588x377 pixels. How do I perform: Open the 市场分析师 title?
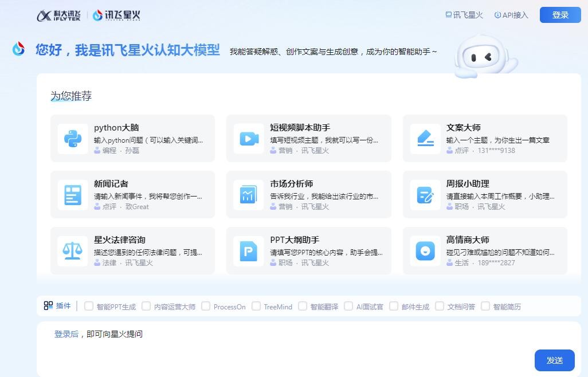coord(291,183)
